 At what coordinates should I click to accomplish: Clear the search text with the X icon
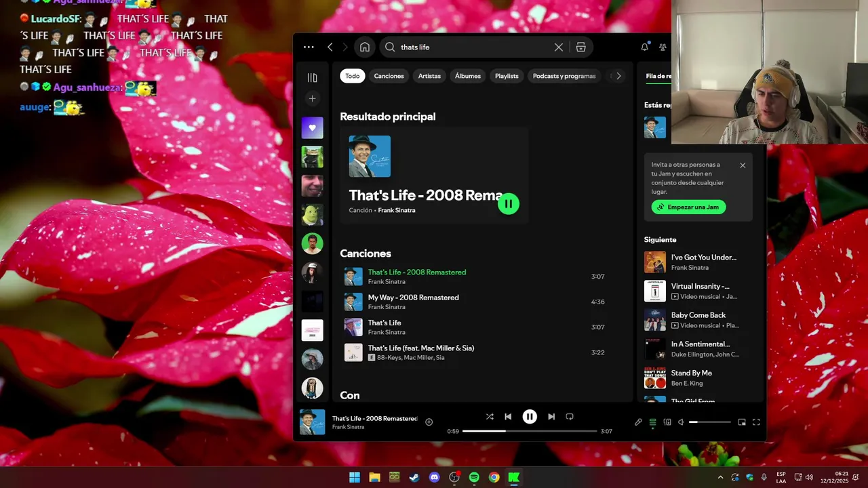pyautogui.click(x=559, y=47)
